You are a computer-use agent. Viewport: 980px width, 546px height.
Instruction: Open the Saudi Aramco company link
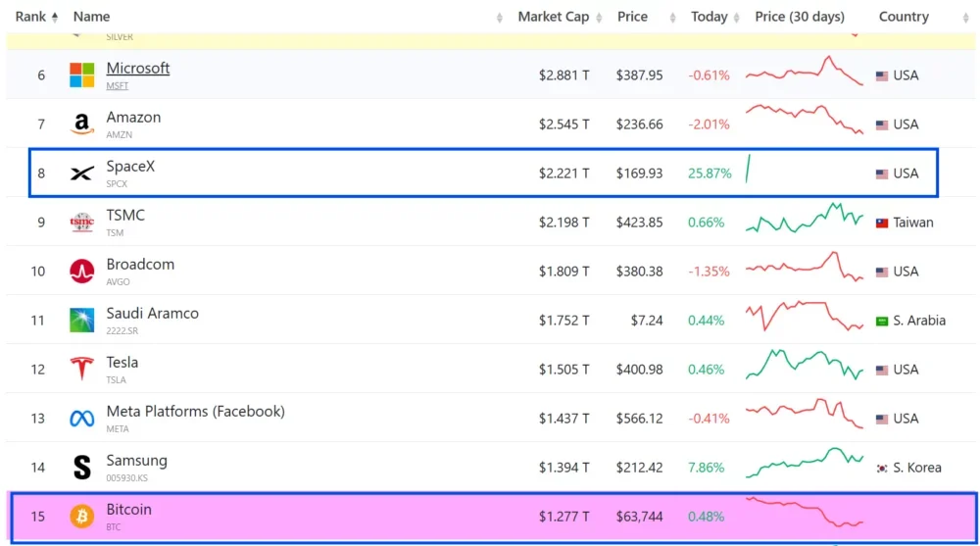[x=152, y=314]
